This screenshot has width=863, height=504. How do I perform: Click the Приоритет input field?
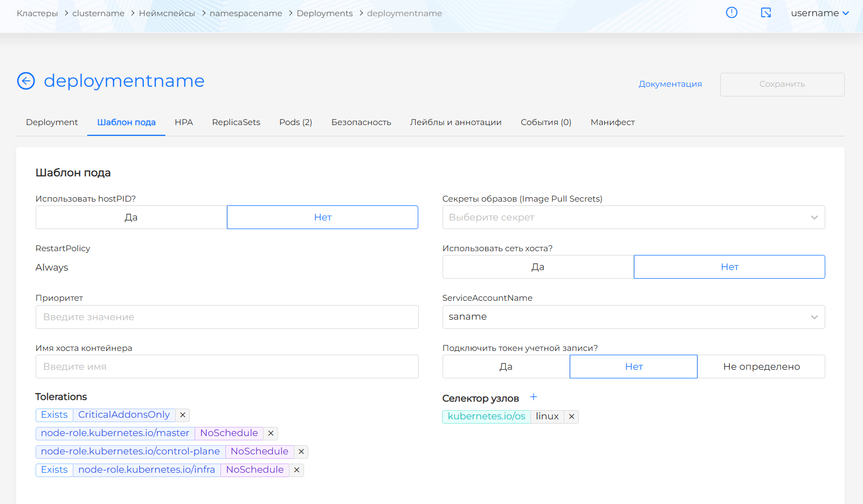227,317
